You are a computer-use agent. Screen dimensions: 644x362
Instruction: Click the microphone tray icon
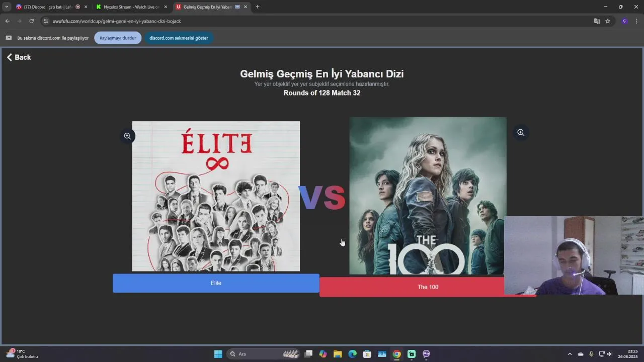click(591, 354)
